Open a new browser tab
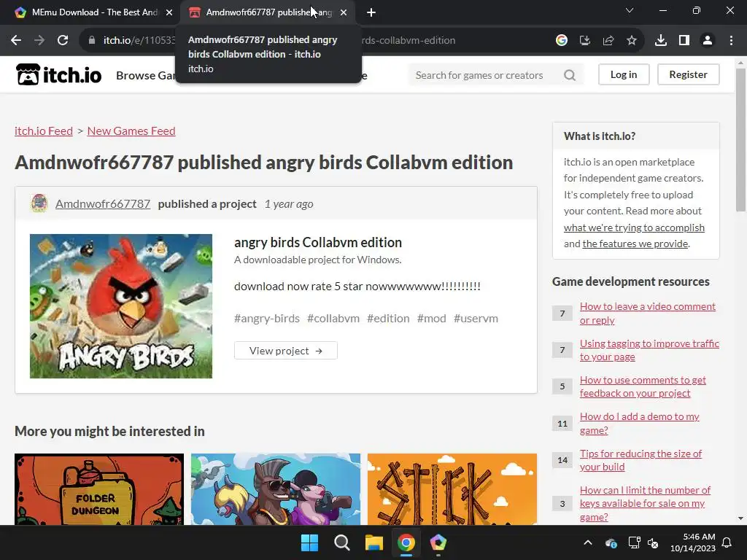747x560 pixels. tap(371, 12)
